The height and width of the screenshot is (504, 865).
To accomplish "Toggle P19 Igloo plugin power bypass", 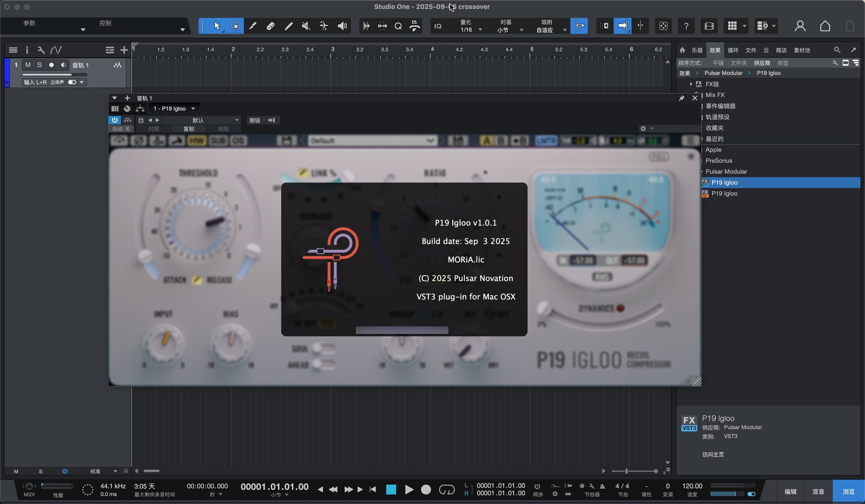I will tap(114, 120).
